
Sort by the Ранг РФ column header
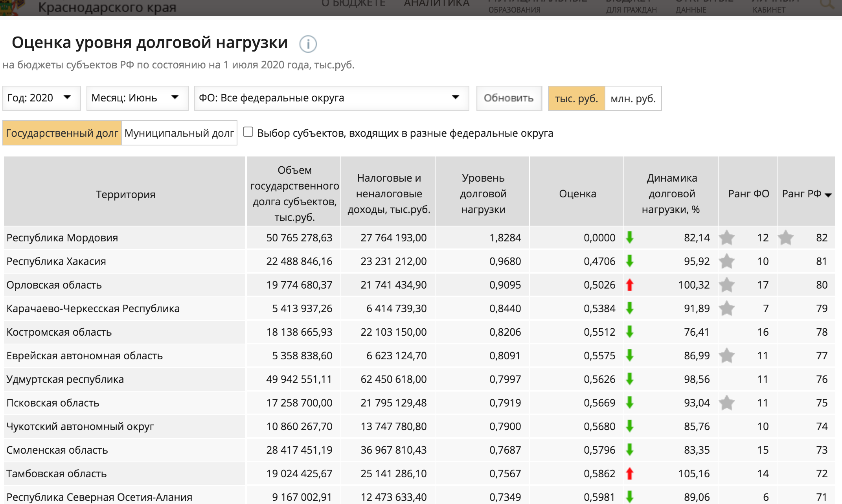click(806, 194)
